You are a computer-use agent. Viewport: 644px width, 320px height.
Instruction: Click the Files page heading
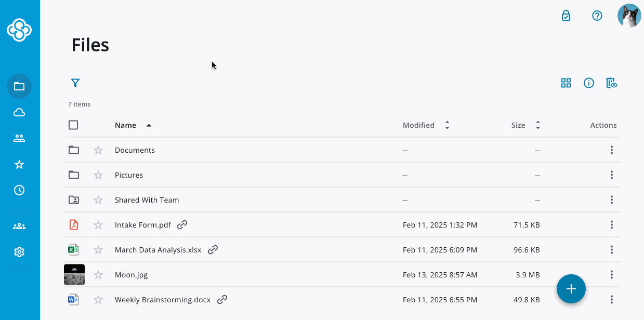point(90,45)
